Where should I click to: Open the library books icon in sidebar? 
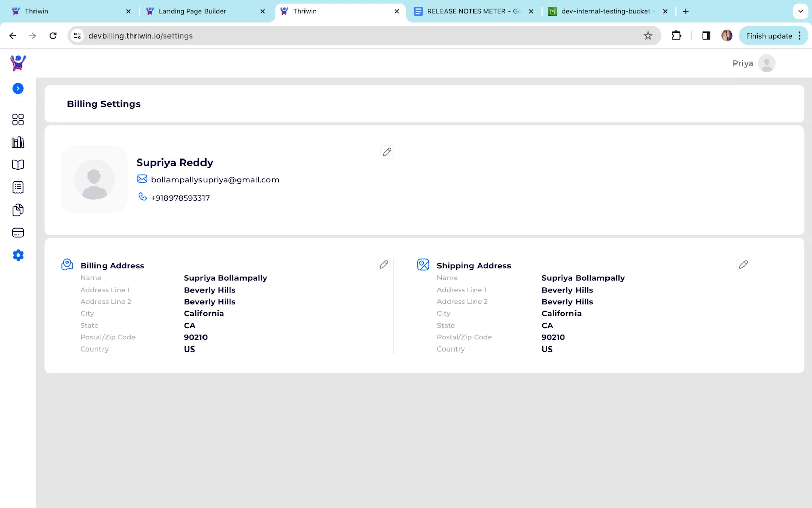click(18, 142)
